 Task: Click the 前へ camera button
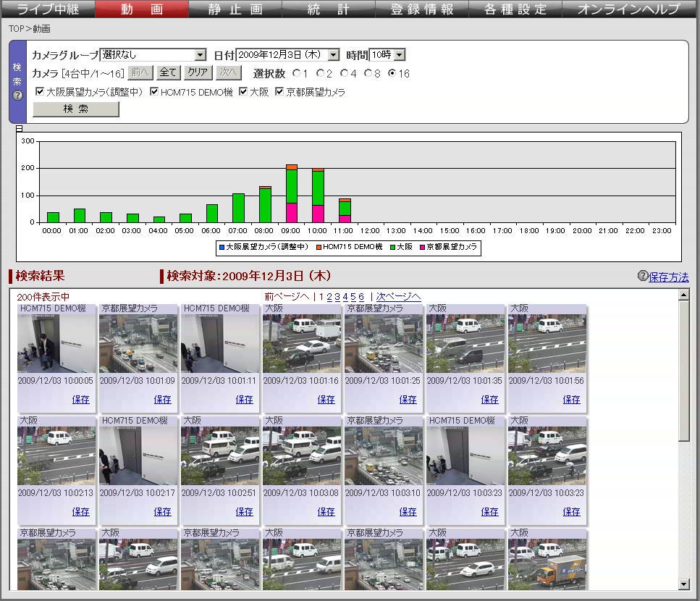[140, 73]
